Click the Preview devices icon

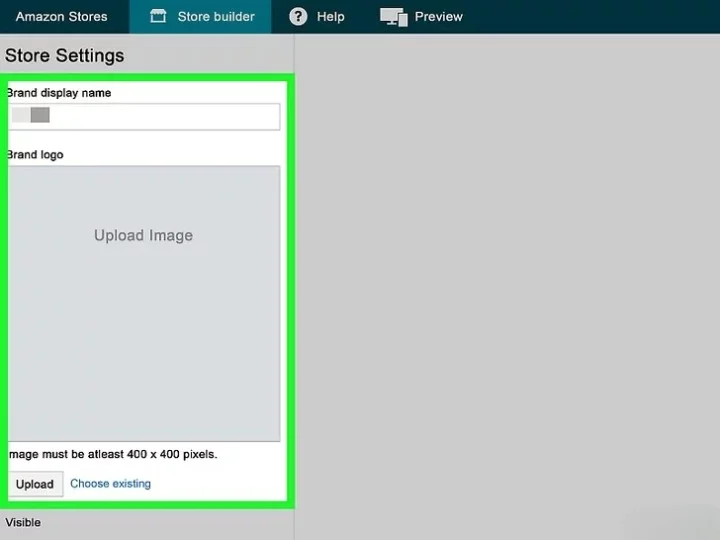point(394,17)
